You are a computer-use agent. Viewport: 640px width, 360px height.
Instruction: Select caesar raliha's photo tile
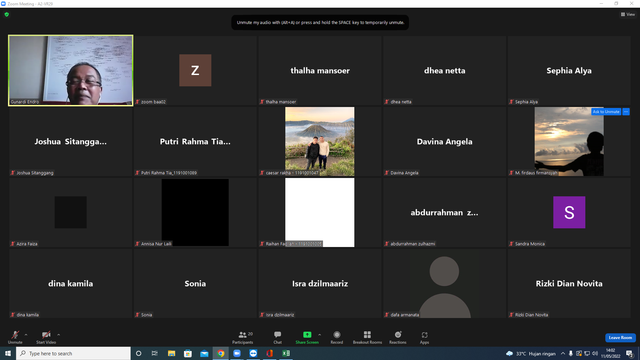320,141
